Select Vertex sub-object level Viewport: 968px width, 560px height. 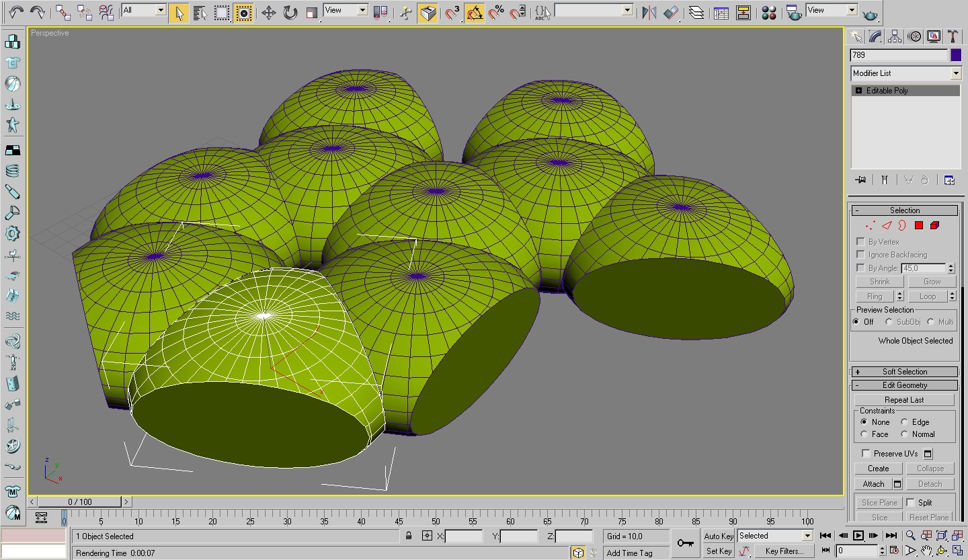point(871,225)
